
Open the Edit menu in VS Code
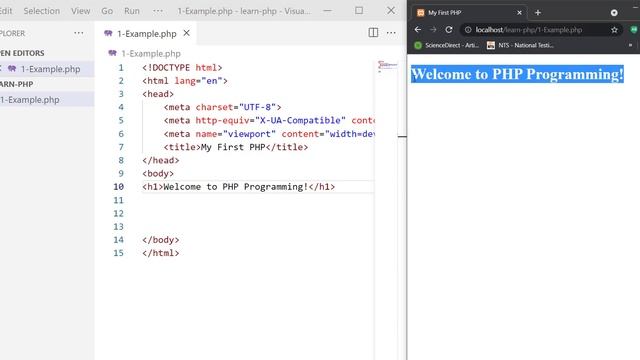[x=6, y=11]
